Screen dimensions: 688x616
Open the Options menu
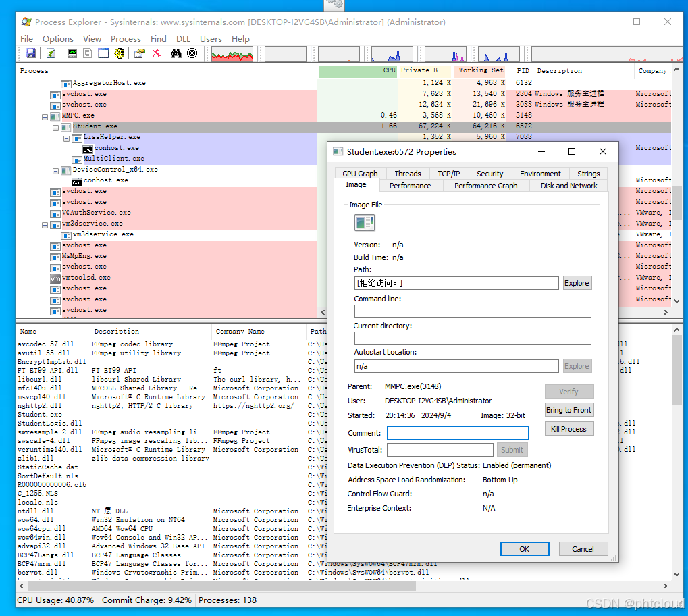tap(58, 39)
